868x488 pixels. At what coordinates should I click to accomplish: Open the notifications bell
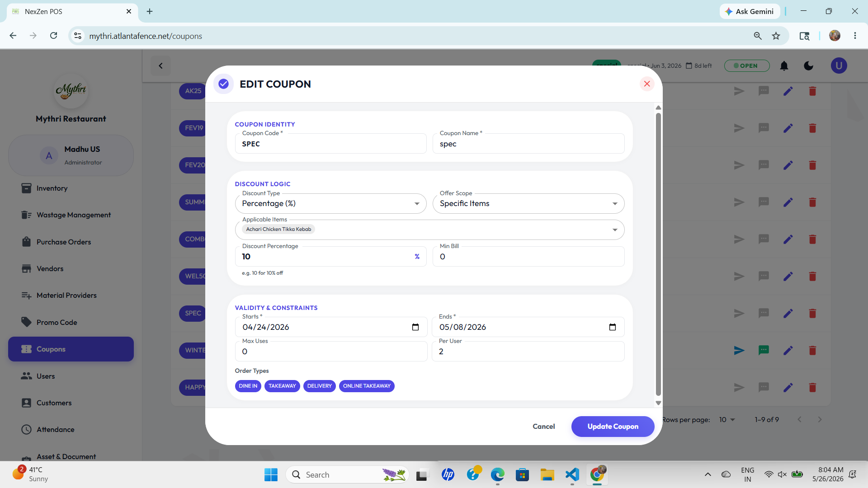(784, 66)
